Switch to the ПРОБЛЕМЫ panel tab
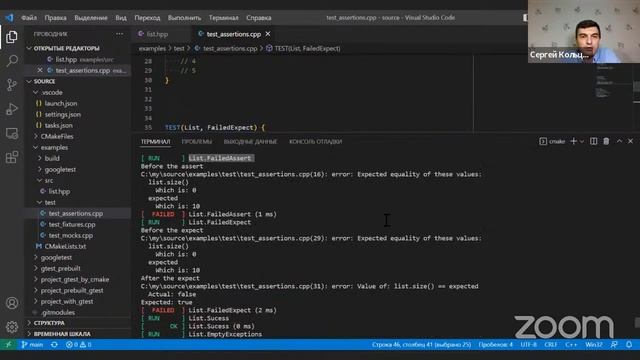Screen dimensions: 640x360 (197, 142)
